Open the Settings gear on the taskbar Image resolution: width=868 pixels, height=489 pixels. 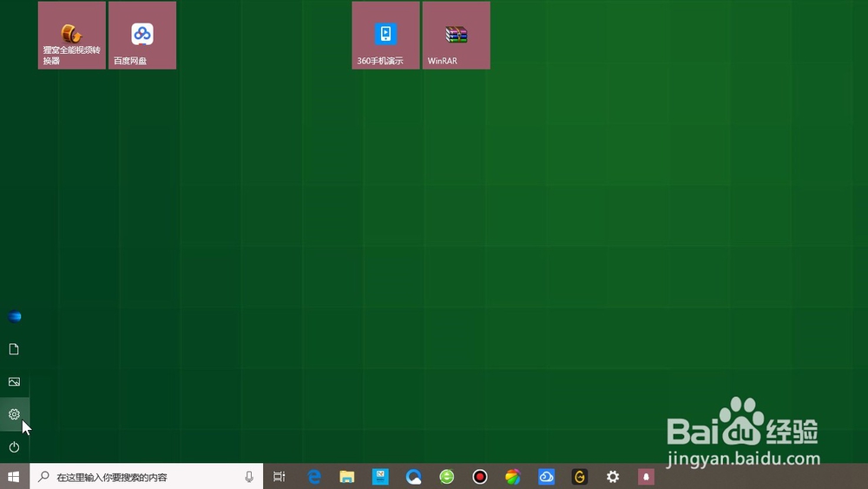pos(613,476)
